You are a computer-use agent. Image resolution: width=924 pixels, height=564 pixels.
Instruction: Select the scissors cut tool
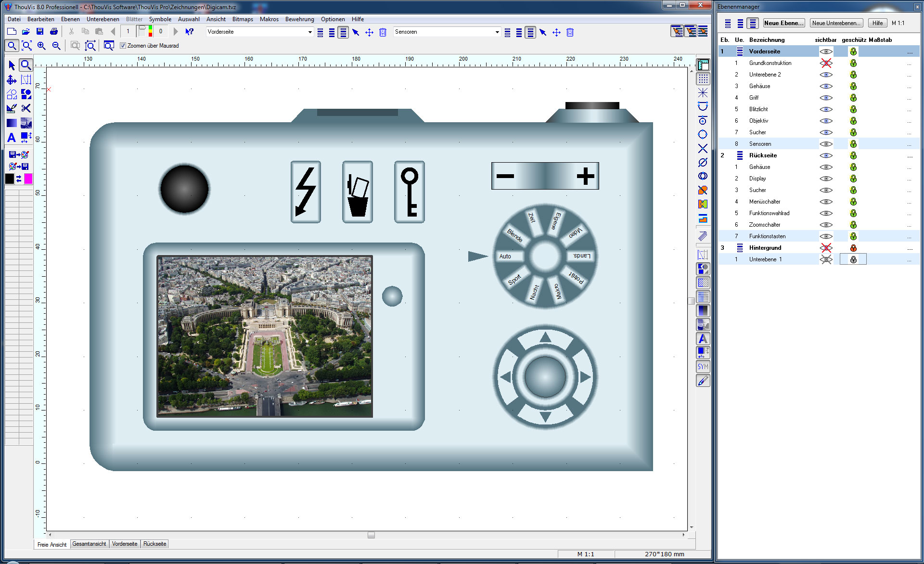pos(26,108)
